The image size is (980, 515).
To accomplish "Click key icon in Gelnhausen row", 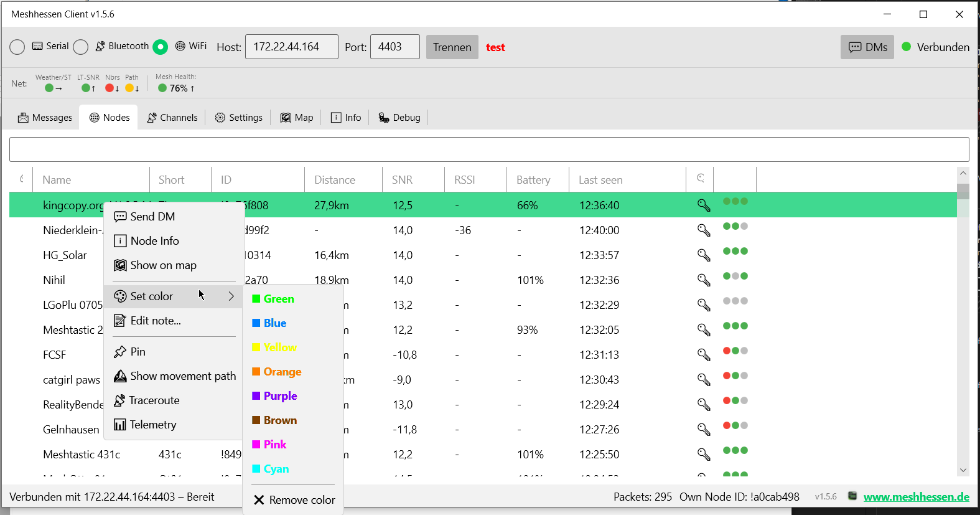I will 704,430.
